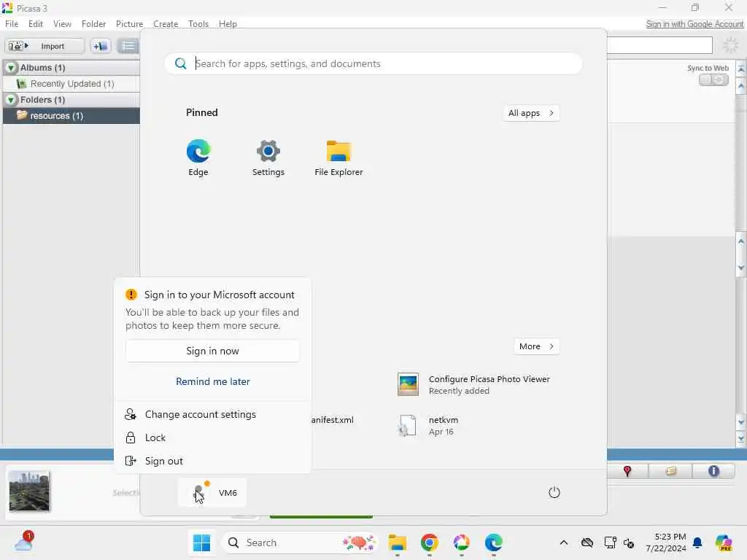Image resolution: width=747 pixels, height=560 pixels.
Task: Open the pinned Settings app
Action: [268, 157]
